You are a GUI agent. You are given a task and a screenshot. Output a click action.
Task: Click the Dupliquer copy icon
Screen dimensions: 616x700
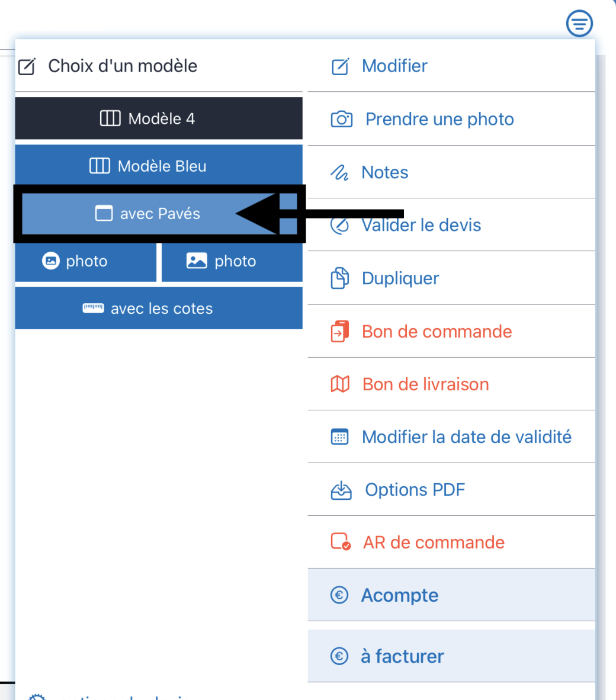click(340, 278)
